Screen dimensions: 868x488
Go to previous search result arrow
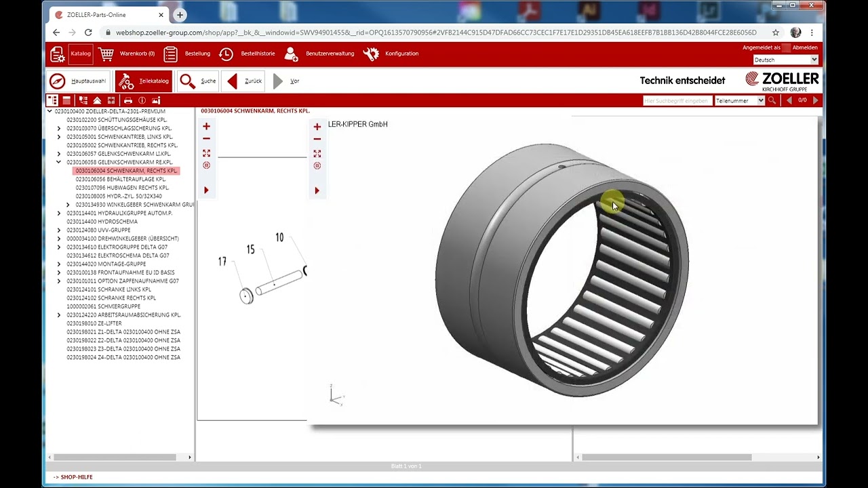click(x=789, y=100)
